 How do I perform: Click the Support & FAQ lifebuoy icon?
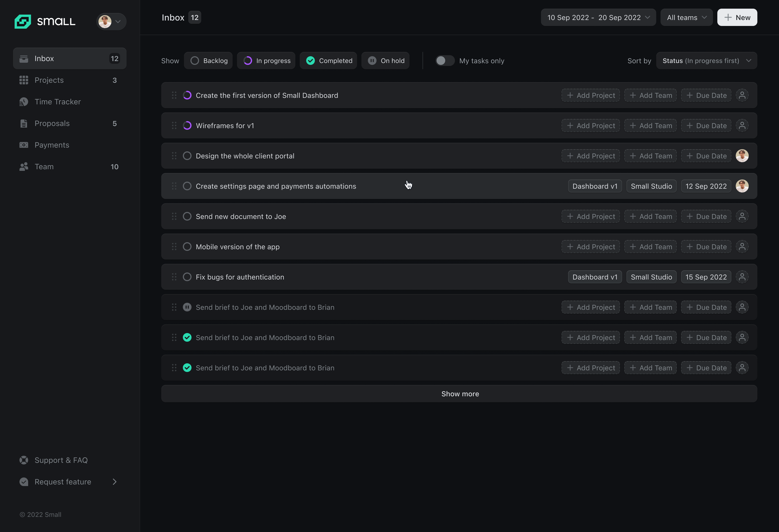click(24, 460)
